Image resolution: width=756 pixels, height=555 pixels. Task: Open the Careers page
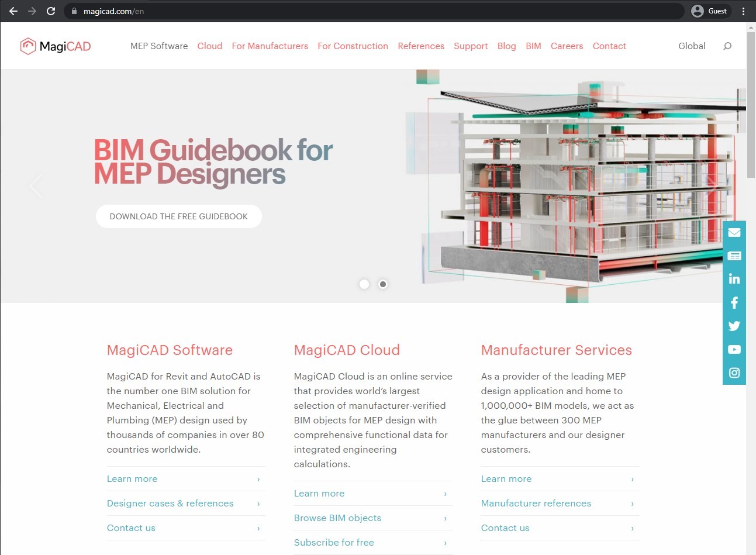[567, 46]
